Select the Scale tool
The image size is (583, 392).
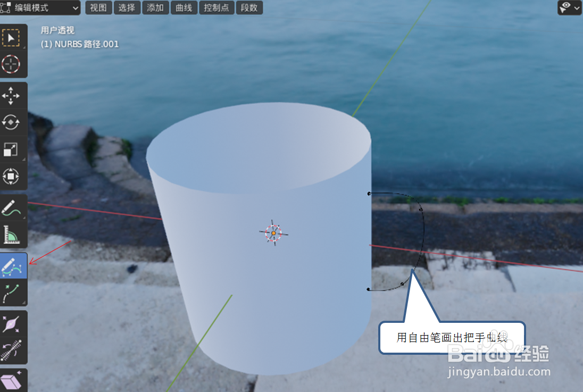tap(13, 150)
